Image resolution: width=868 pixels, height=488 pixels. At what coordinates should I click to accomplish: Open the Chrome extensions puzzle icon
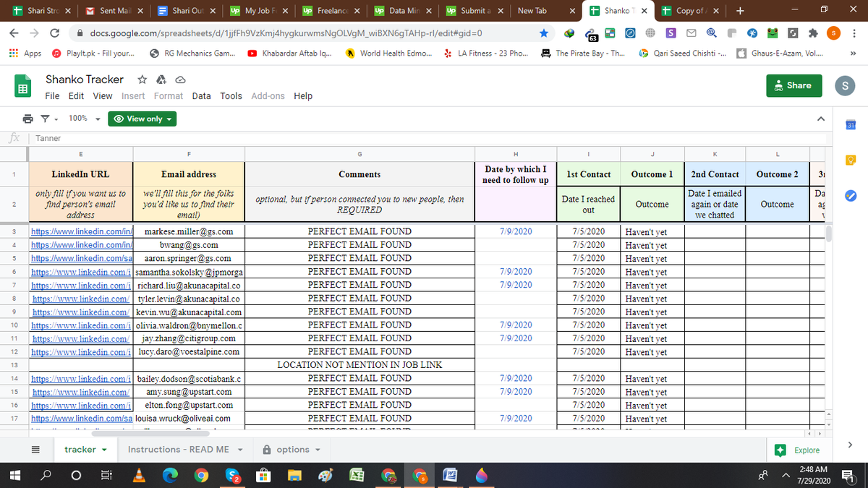pos(814,33)
